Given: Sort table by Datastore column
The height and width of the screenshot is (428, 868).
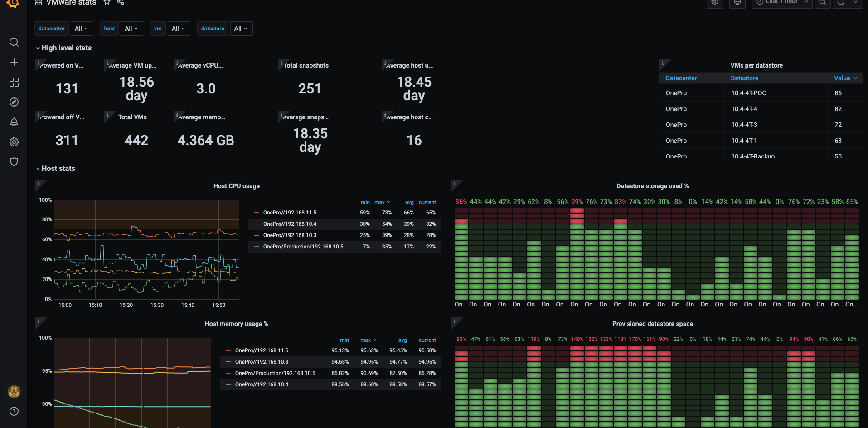Looking at the screenshot, I should pyautogui.click(x=744, y=78).
